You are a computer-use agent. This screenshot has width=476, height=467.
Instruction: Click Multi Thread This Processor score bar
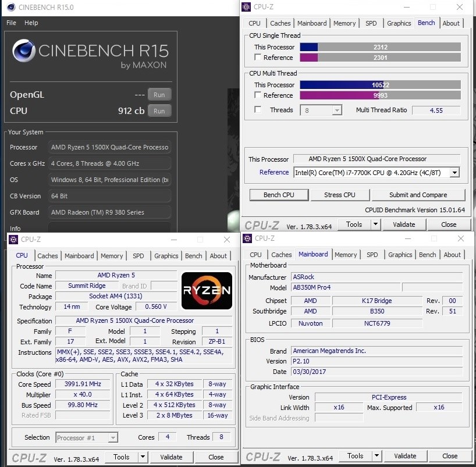(x=381, y=85)
